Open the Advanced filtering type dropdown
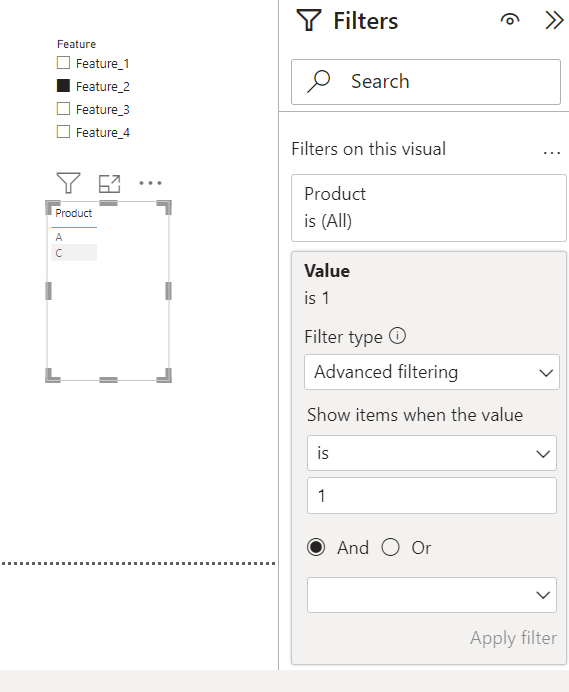569x692 pixels. point(432,372)
